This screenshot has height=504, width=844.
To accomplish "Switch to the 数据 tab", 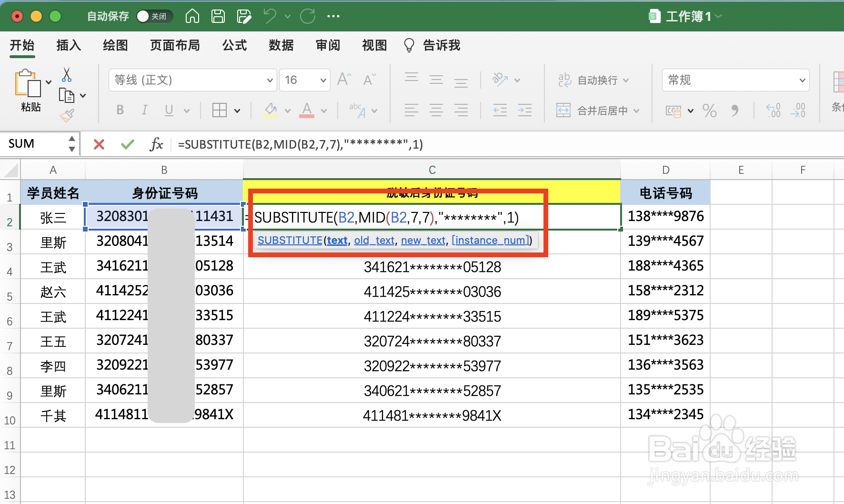I will [x=281, y=45].
